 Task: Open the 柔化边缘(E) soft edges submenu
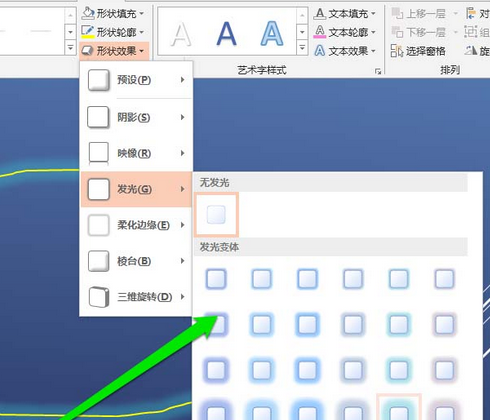(136, 225)
